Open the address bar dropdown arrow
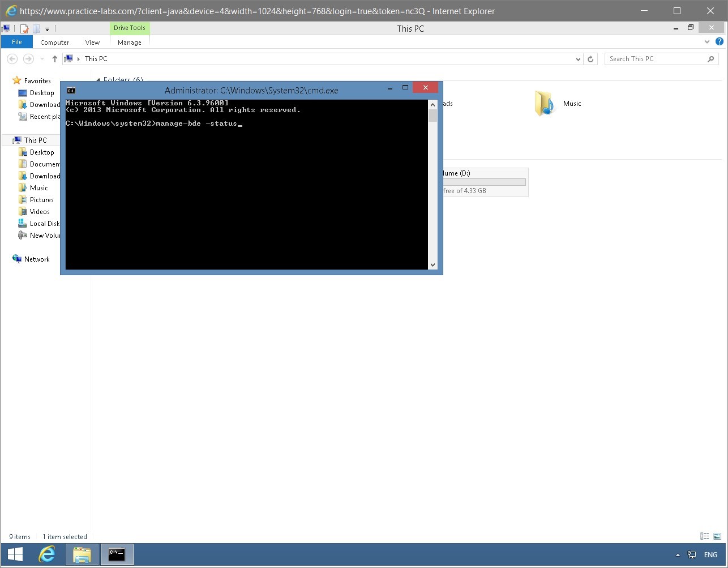The image size is (728, 568). coord(577,58)
